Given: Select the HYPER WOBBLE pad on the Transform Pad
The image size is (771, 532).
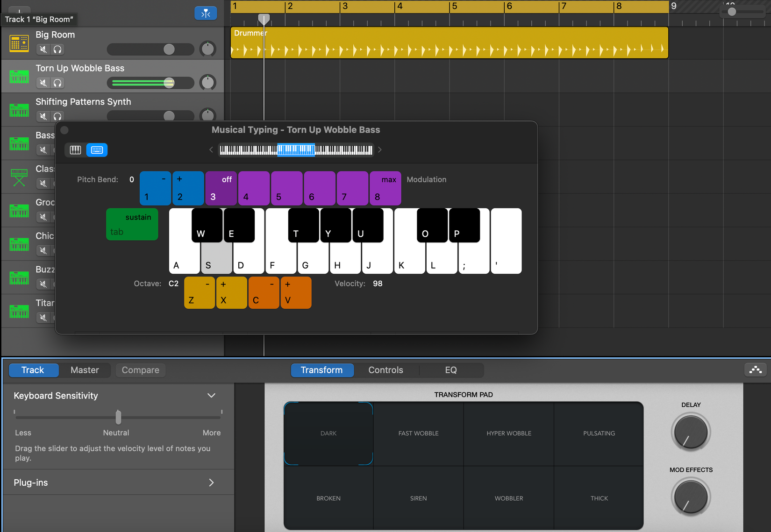Looking at the screenshot, I should click(508, 433).
